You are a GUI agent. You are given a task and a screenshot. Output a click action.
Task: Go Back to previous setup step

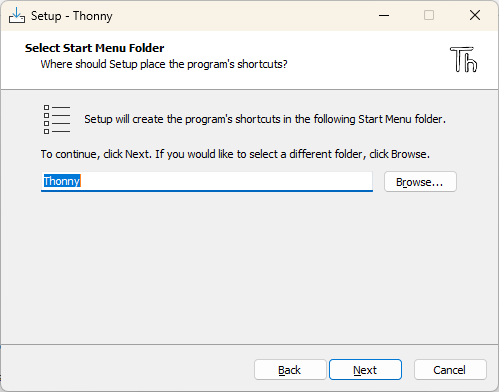(290, 370)
